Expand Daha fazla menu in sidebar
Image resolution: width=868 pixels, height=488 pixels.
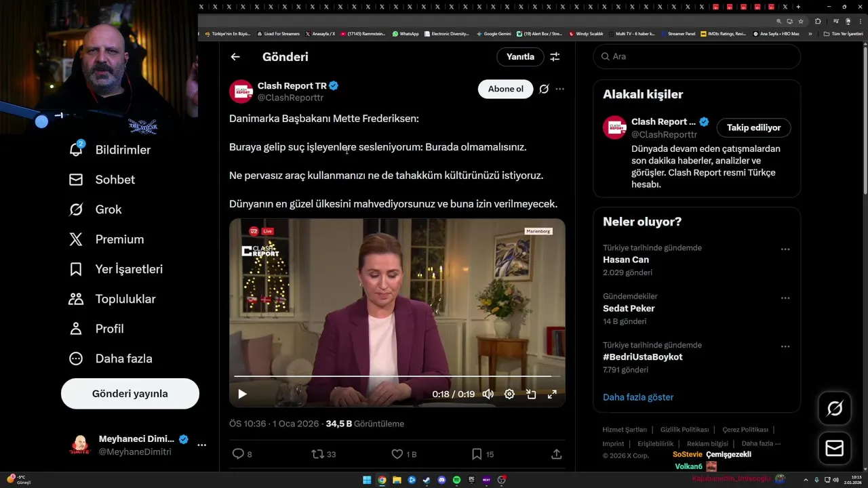pyautogui.click(x=110, y=359)
